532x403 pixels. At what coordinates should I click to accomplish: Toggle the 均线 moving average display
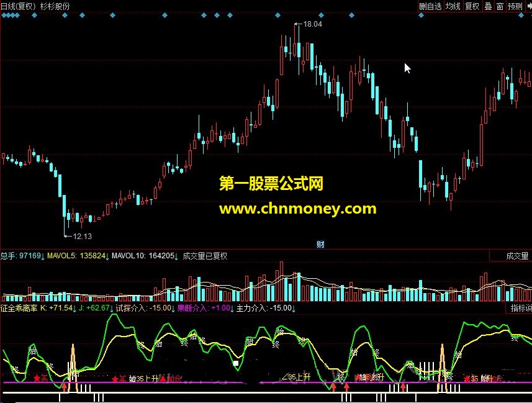coord(453,6)
